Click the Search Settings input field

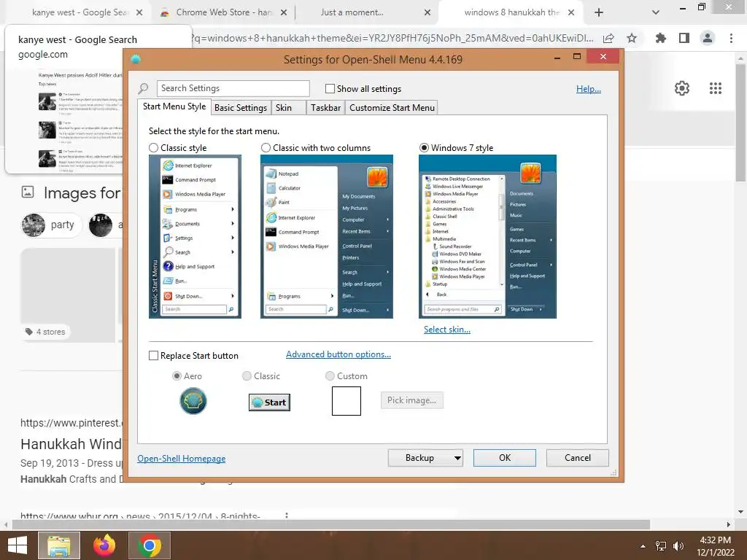[233, 88]
